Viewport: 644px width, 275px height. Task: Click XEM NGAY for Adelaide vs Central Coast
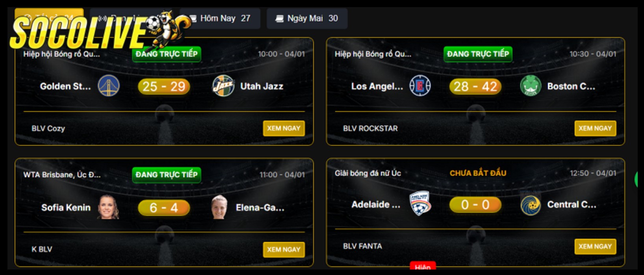[x=595, y=247]
